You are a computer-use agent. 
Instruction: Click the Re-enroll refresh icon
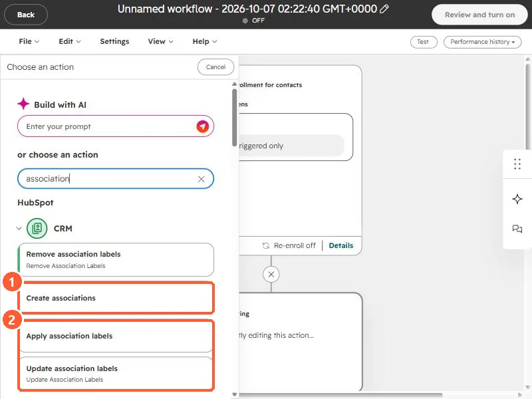pyautogui.click(x=266, y=245)
